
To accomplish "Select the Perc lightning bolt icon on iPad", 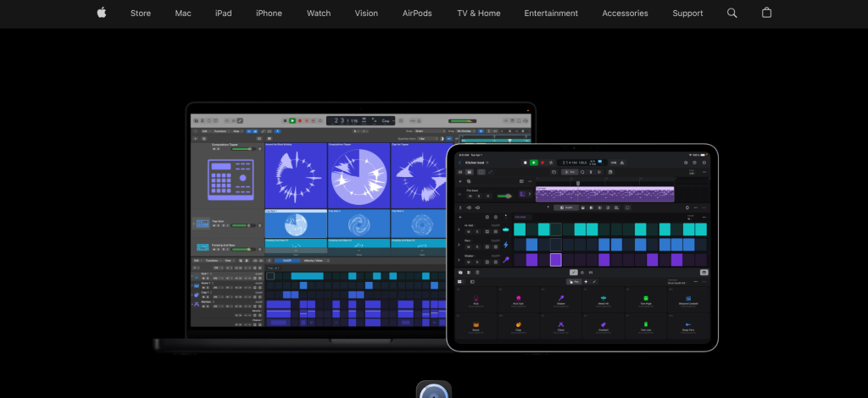I will (x=506, y=244).
